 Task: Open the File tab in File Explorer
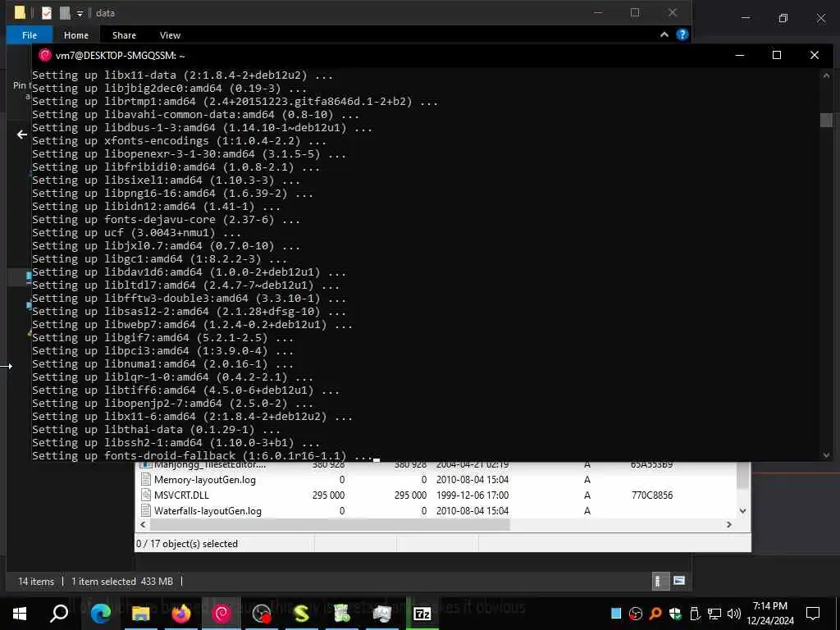(30, 35)
